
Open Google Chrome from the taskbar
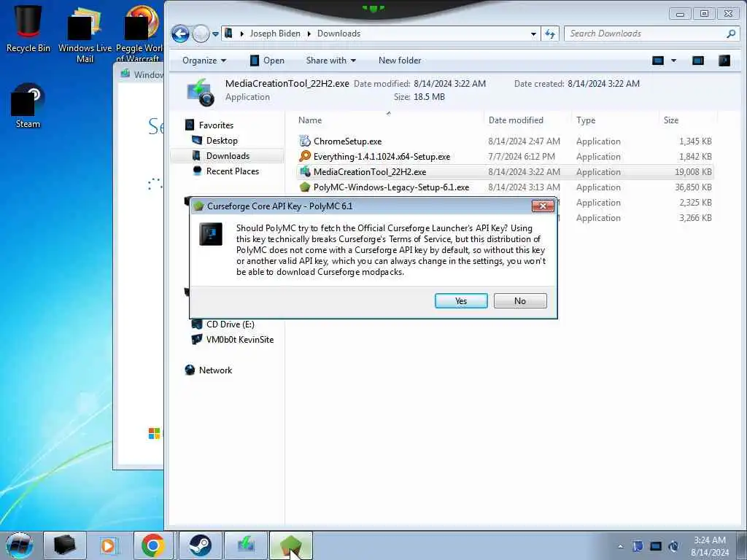[x=153, y=545]
